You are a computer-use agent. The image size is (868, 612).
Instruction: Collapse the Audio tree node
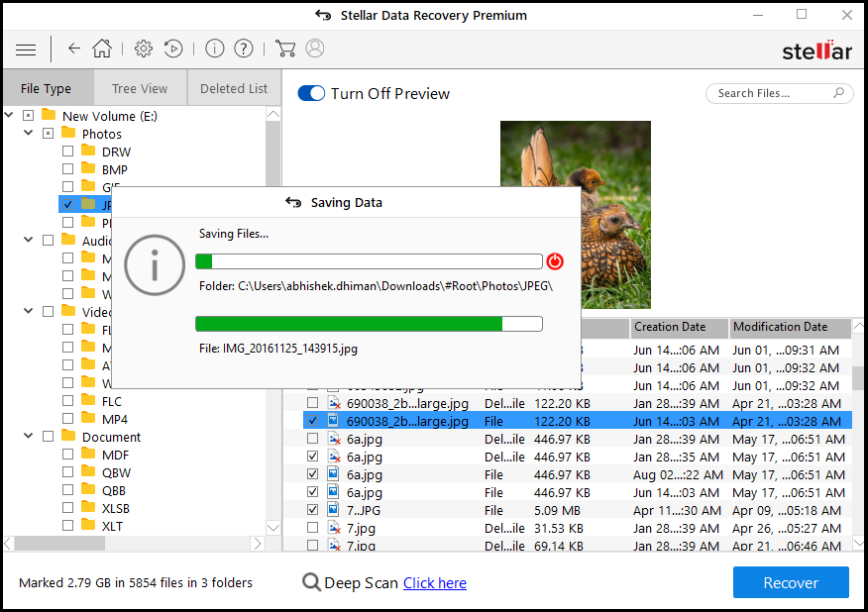28,240
